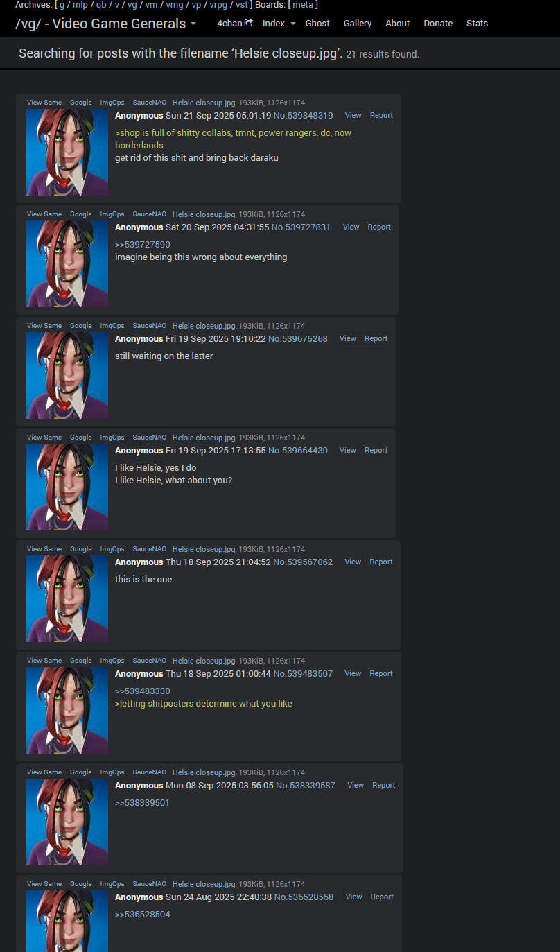Screen dimensions: 560x952
Task: Click quoted reply >>536528504
Action: click(142, 915)
